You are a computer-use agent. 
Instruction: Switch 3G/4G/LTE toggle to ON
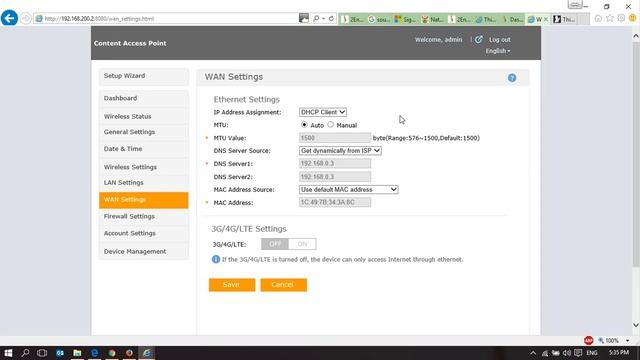(x=302, y=244)
